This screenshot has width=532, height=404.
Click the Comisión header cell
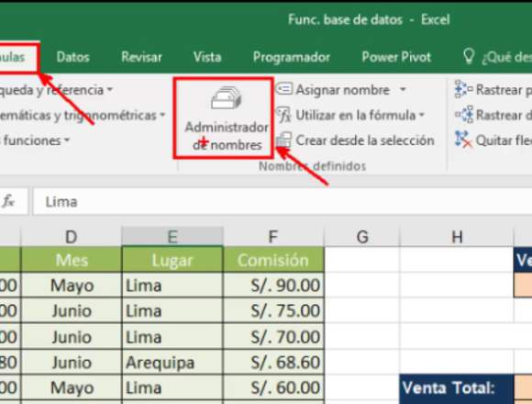[273, 260]
